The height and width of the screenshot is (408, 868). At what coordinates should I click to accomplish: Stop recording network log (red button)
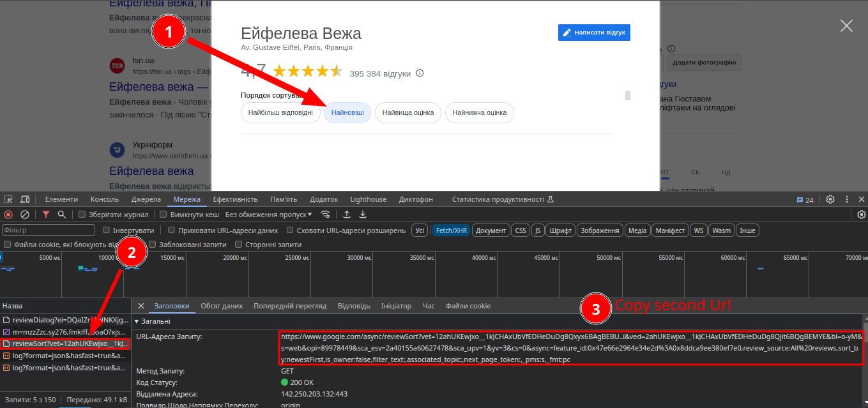[8, 215]
